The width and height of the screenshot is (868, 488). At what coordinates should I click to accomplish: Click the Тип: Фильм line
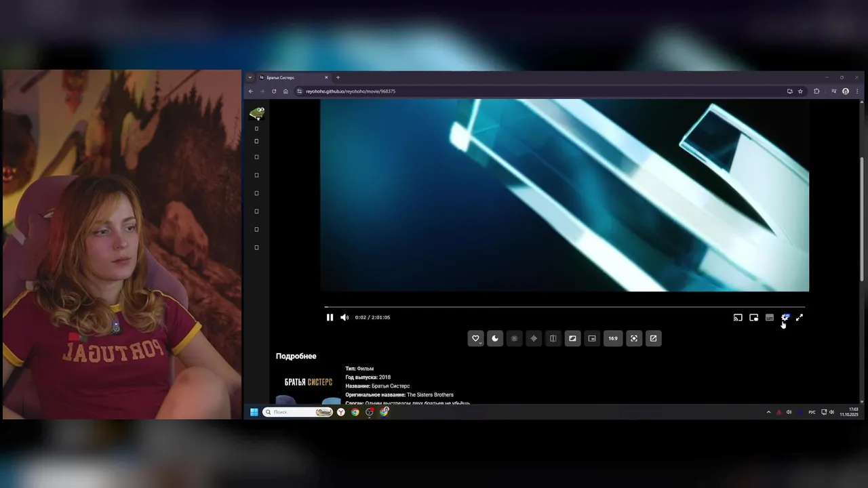[x=359, y=369]
